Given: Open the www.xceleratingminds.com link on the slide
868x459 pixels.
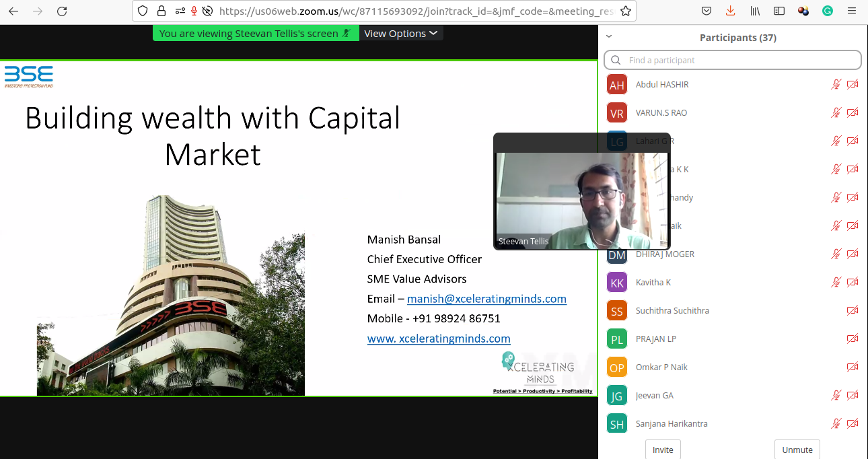Looking at the screenshot, I should click(439, 339).
